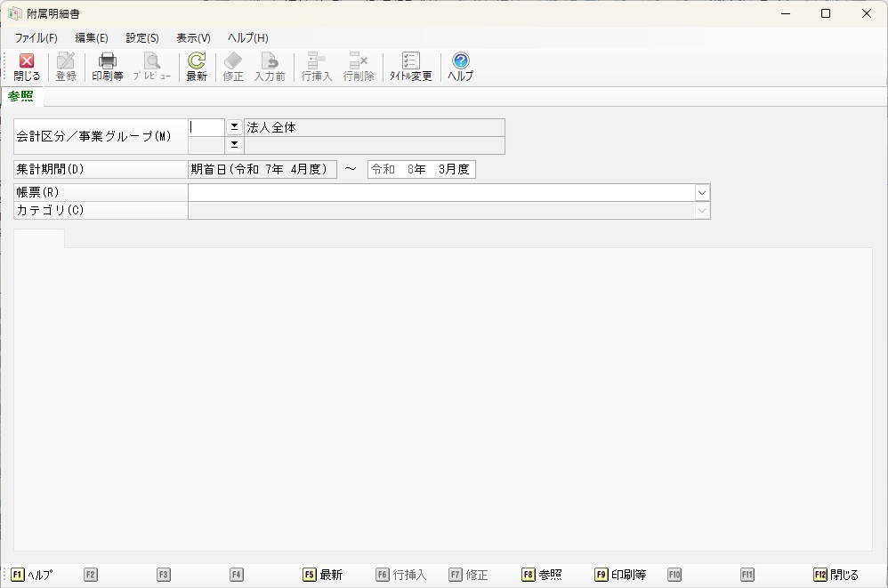Click the 修正 eraser toolbar icon
Screen dimensions: 888x588
tap(233, 61)
